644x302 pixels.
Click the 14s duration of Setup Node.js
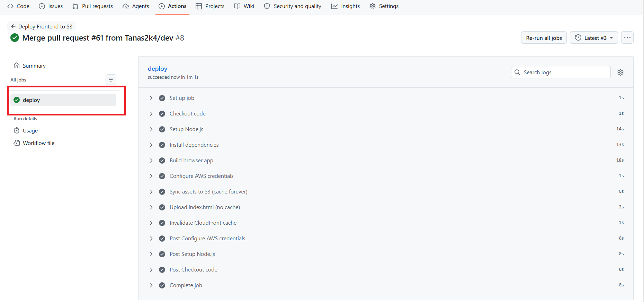620,129
